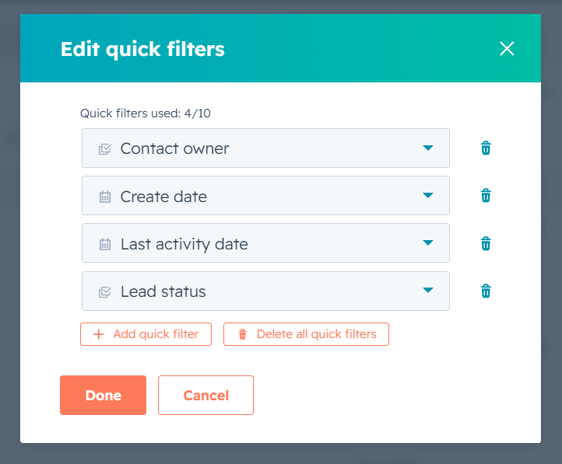Remove the Last activity date filter
This screenshot has height=464, width=562.
486,243
